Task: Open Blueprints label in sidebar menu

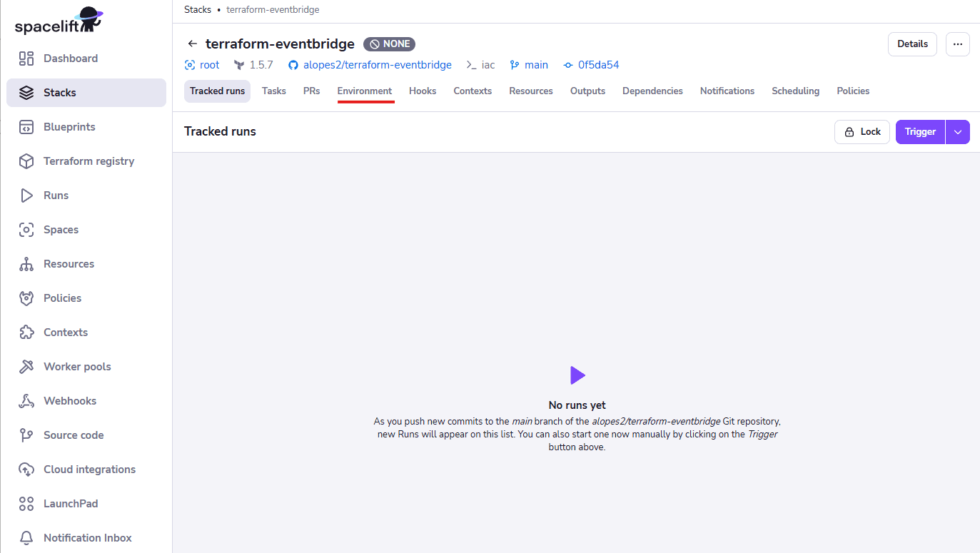Action: [69, 127]
